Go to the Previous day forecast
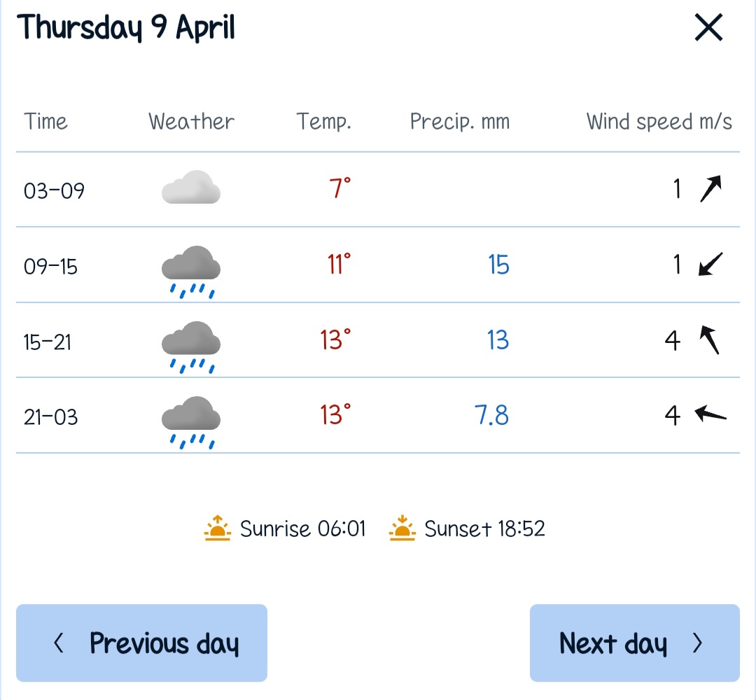Screen dimensions: 756x700 [141, 643]
